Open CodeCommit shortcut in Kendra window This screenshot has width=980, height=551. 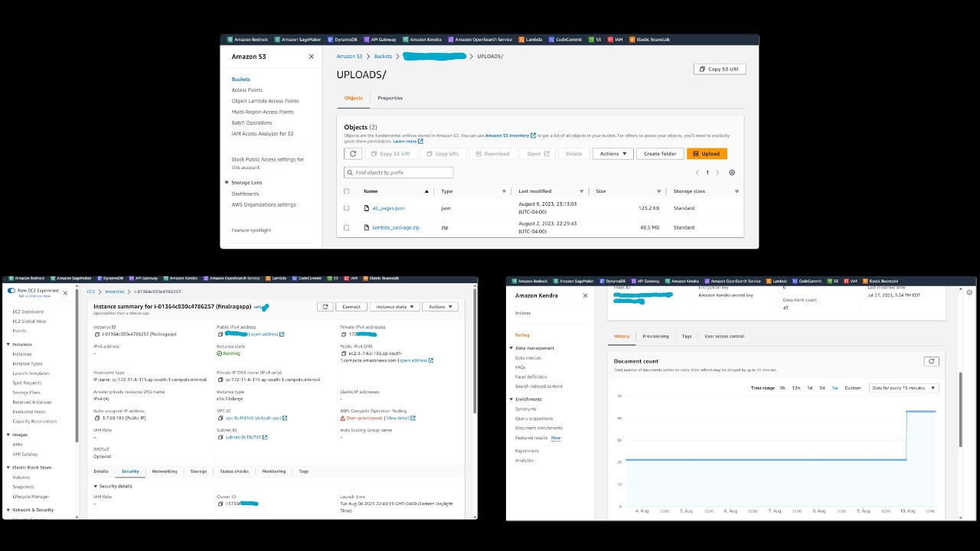tap(805, 282)
